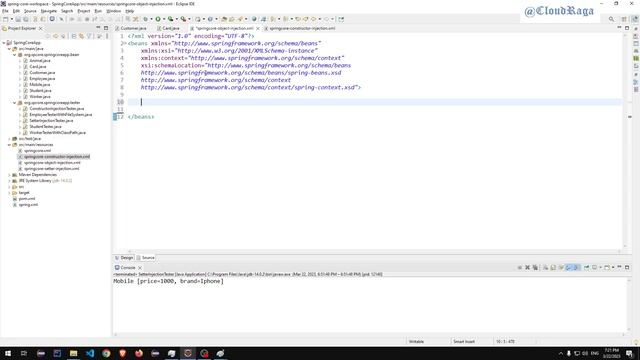Click the Coverage run toolbar icon
Screen dimensions: 640x360
[x=171, y=19]
